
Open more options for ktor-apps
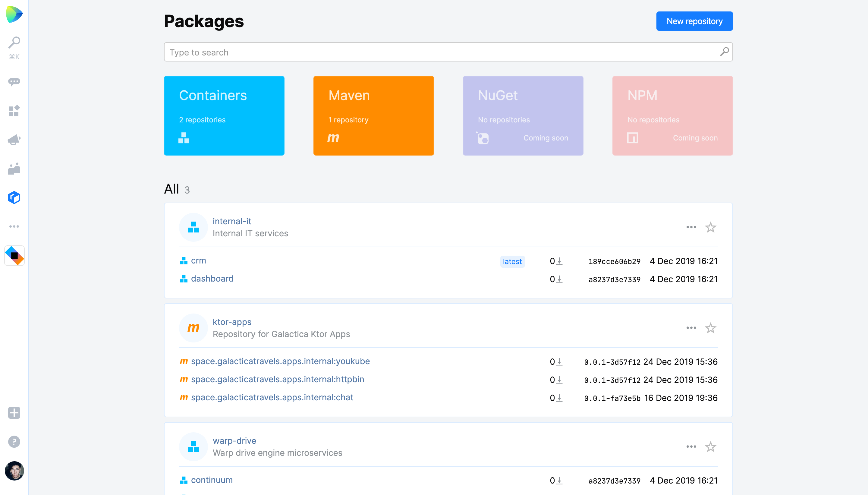point(691,328)
